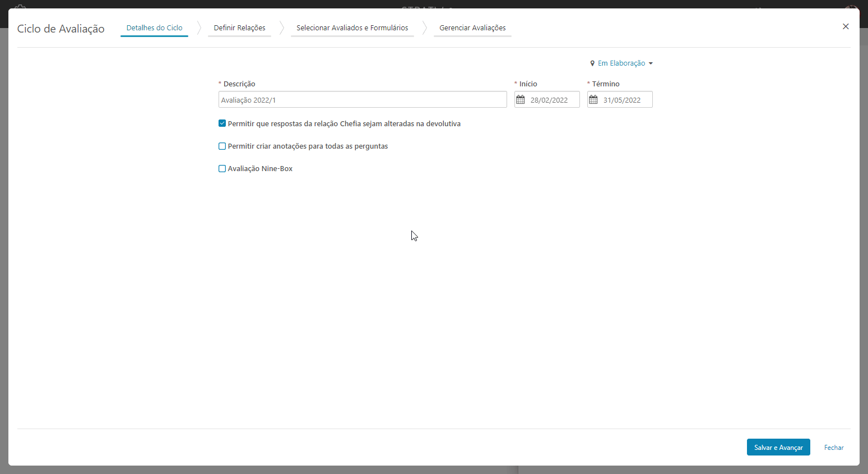Close the Ciclo de Avaliação dialog
Image resolution: width=868 pixels, height=474 pixels.
click(846, 26)
